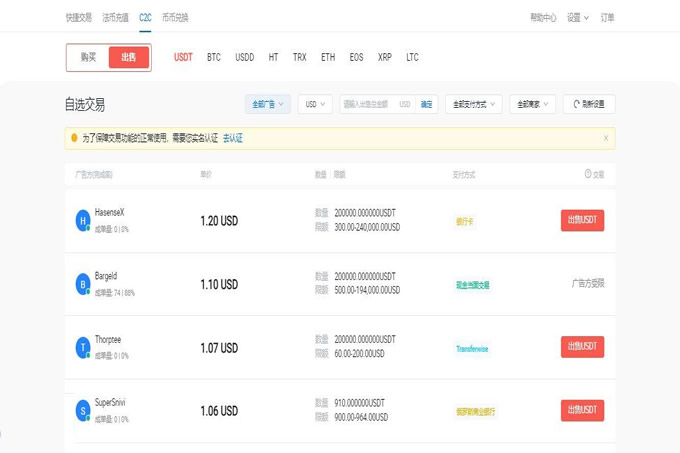680x453 pixels.
Task: Open the 快捷交易 tab
Action: click(78, 18)
